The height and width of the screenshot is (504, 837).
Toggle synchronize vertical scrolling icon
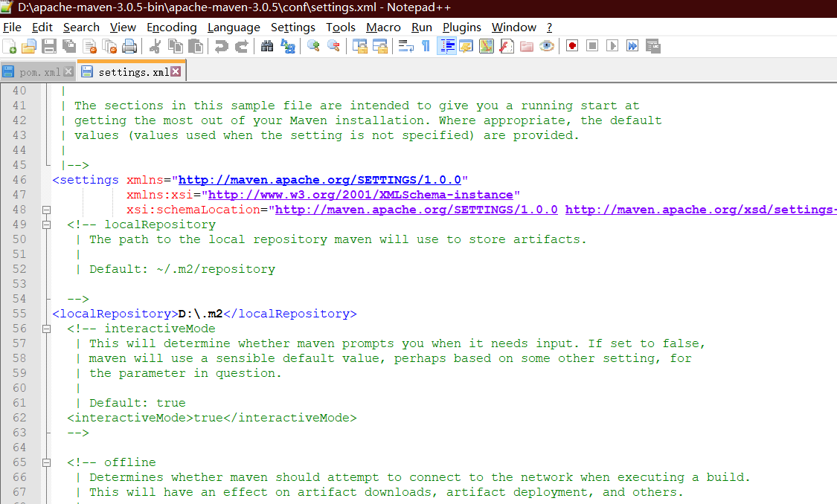click(x=360, y=46)
